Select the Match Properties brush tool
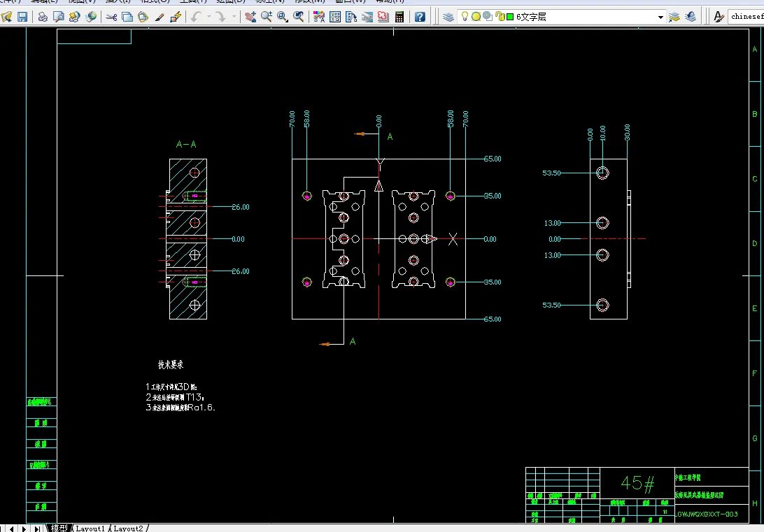This screenshot has height=532, width=764. tap(160, 17)
